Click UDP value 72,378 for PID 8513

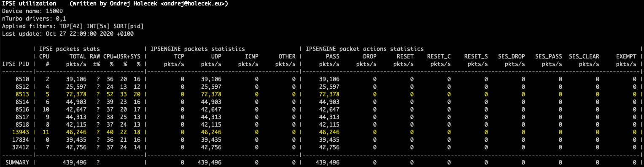click(211, 94)
